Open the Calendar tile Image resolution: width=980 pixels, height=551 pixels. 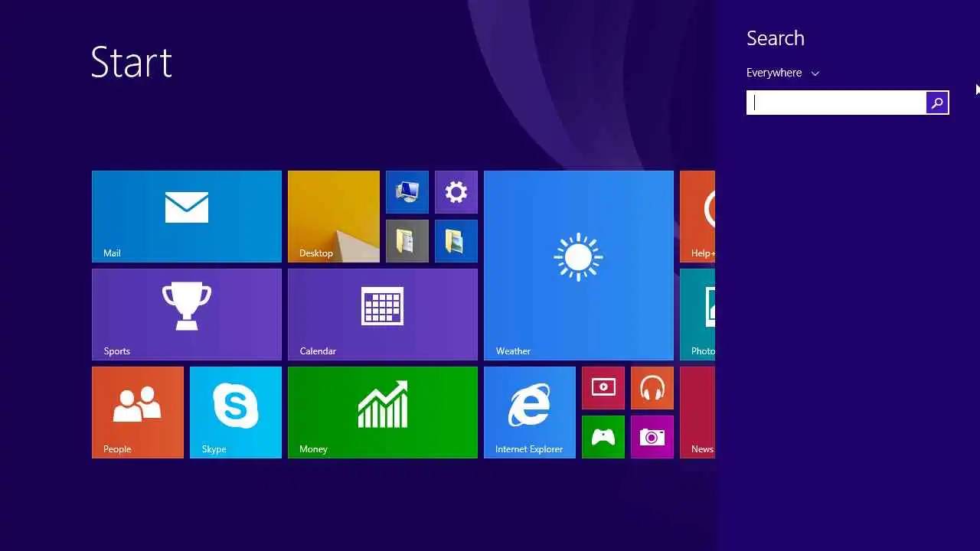pos(383,315)
